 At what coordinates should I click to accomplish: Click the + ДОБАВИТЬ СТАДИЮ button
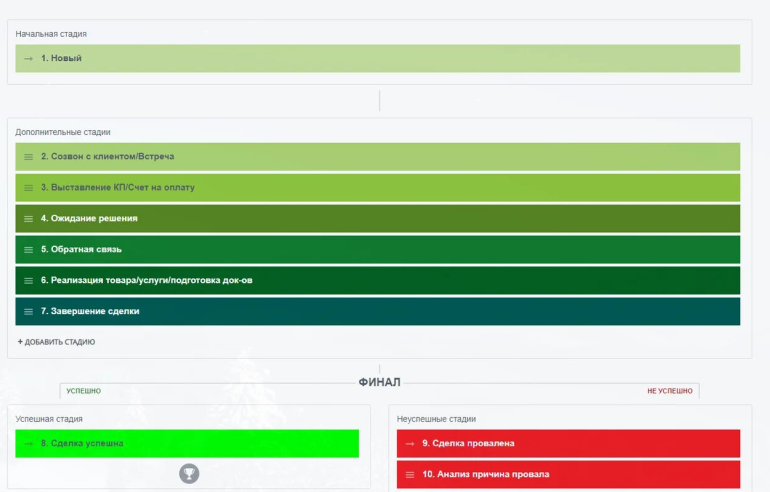(56, 342)
